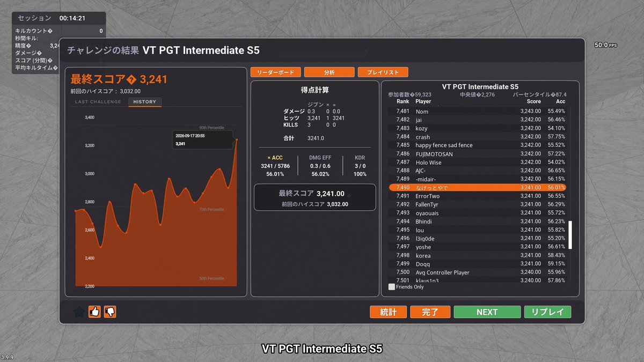Click the KDR stat label
Screen dimensions: 644x362
pyautogui.click(x=360, y=158)
